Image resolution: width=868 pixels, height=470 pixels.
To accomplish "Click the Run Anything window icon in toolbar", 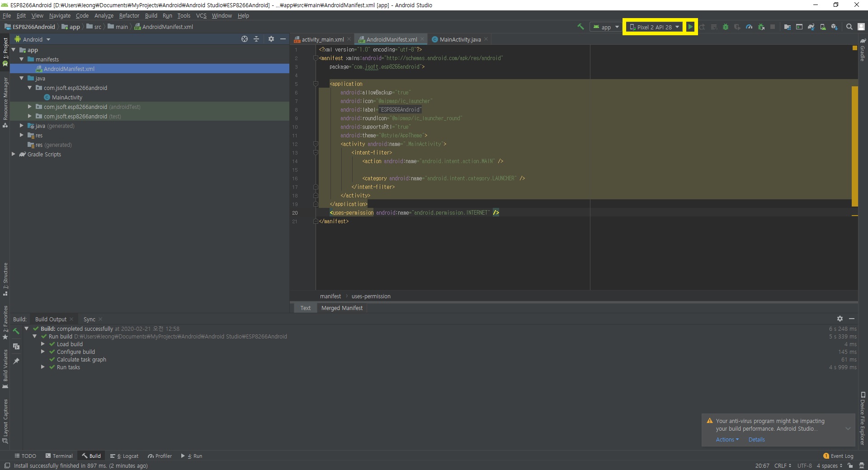I will pyautogui.click(x=799, y=27).
